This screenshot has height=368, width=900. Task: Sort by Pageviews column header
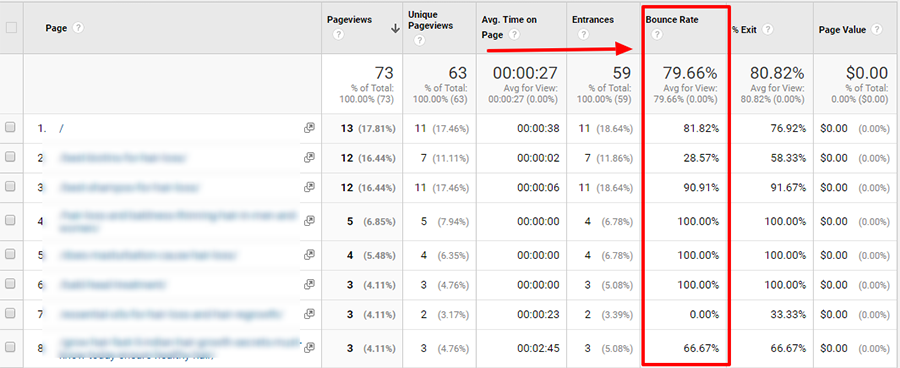tap(349, 20)
